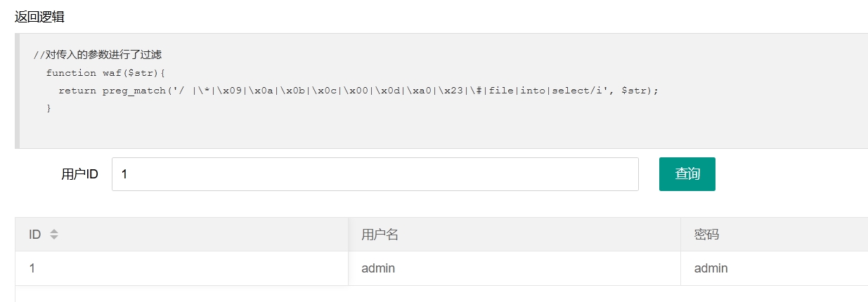868x302 pixels.
Task: Select the 用户ID label text
Action: (79, 175)
